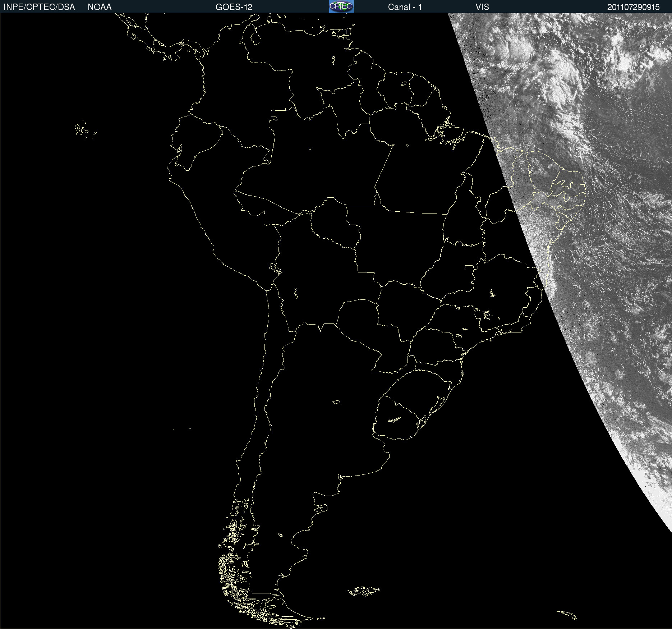Click the CPTEC logo in header
The image size is (672, 629).
click(x=341, y=6)
